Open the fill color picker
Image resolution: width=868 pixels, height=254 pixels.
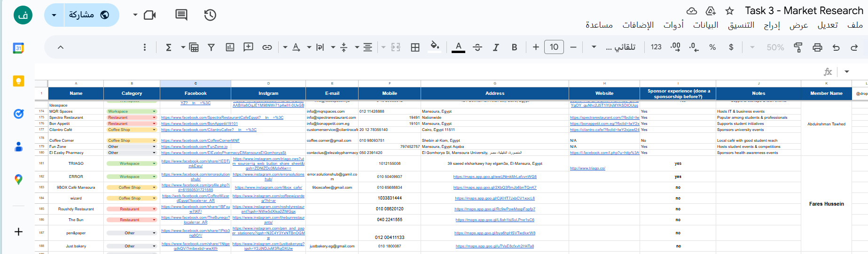click(x=435, y=46)
